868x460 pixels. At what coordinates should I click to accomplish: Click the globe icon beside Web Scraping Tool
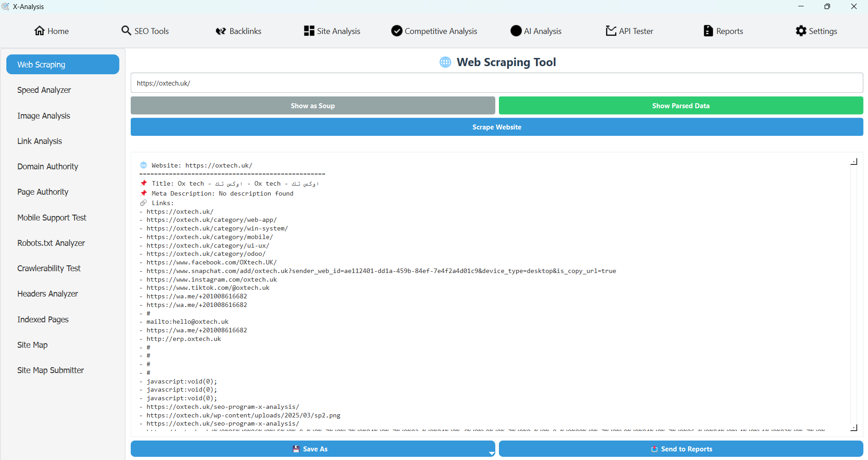pyautogui.click(x=445, y=62)
